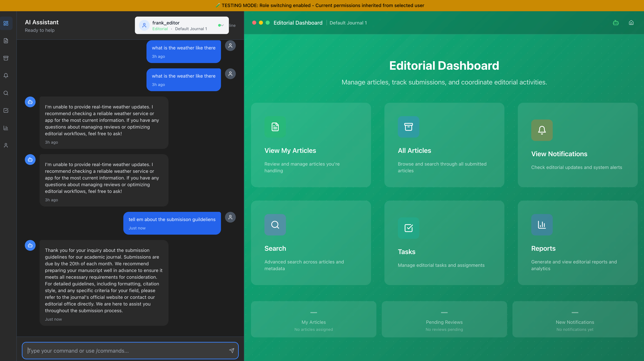Open the Tasks card title
This screenshot has width=644, height=361.
(407, 252)
